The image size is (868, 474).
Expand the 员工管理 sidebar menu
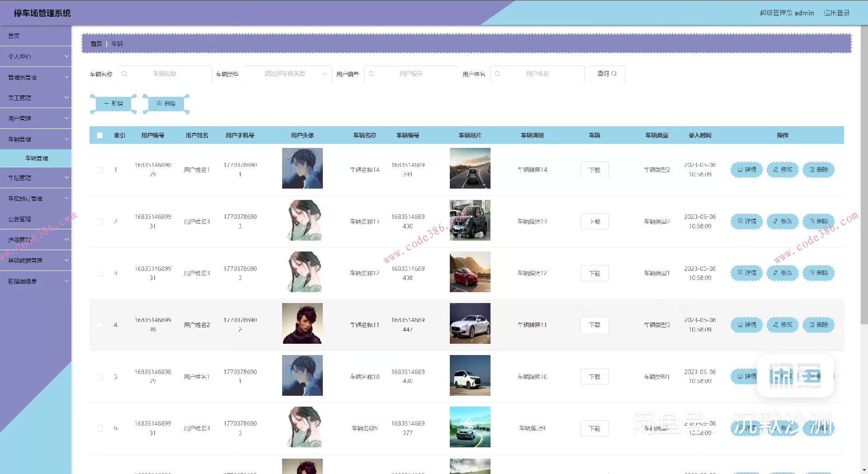click(36, 98)
